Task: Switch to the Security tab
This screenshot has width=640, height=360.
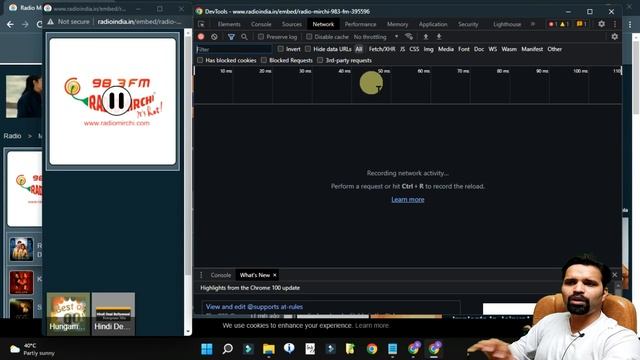Action: coord(468,24)
